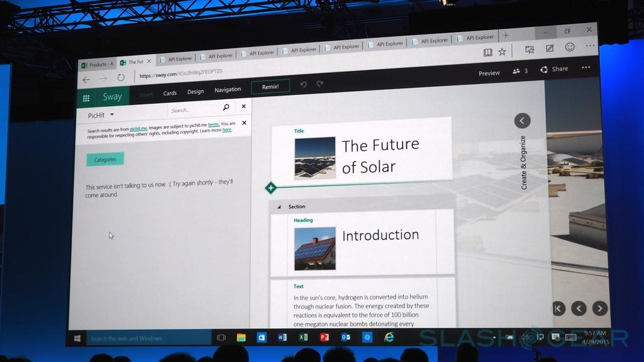644x362 pixels.
Task: Click the feedback smiley icon
Action: click(x=570, y=47)
